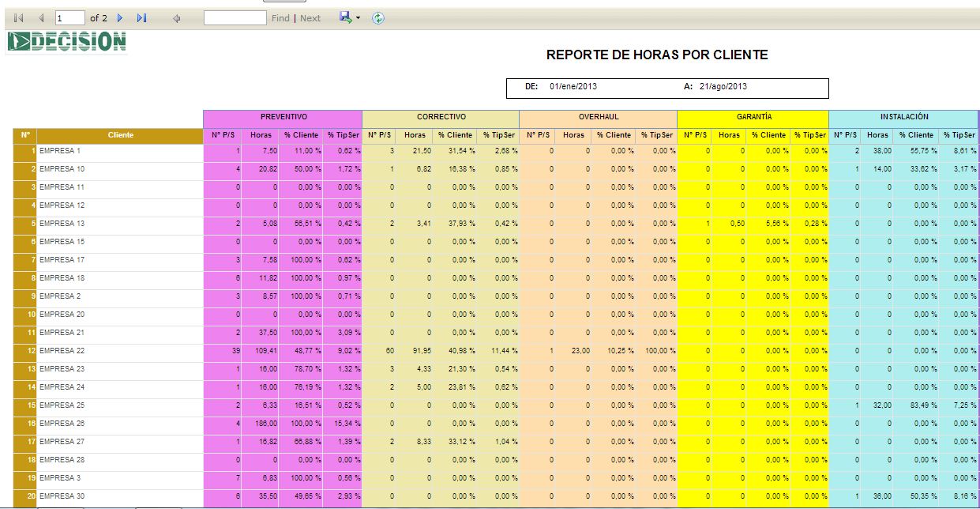Click the 23,00 overhaul hours value

(581, 351)
